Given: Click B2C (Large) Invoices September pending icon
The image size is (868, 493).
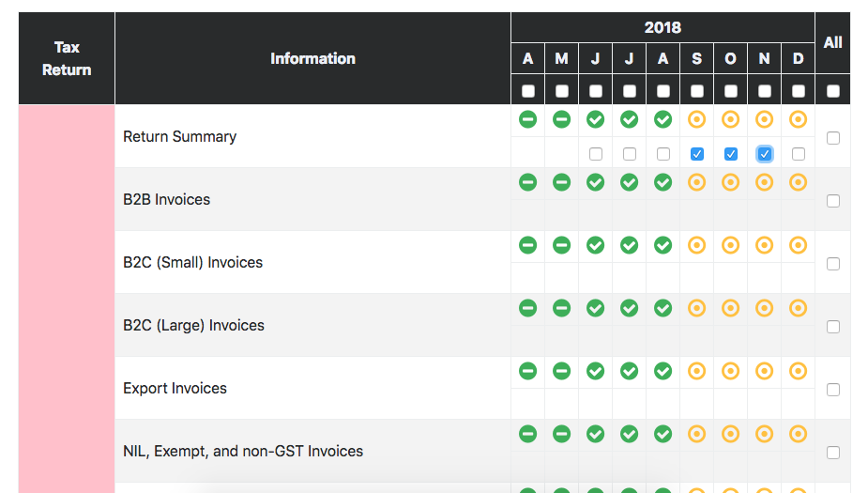Looking at the screenshot, I should coord(696,308).
